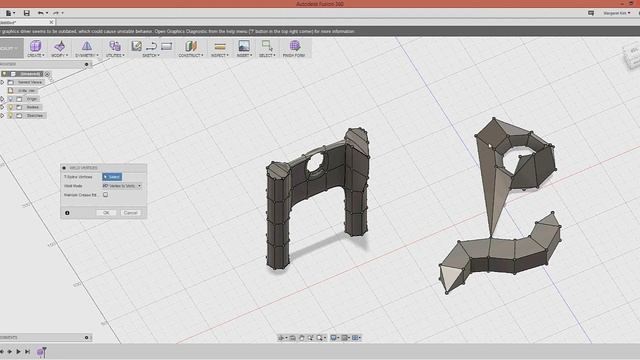
Task: Open the MODIFY menu label
Action: [x=60, y=55]
